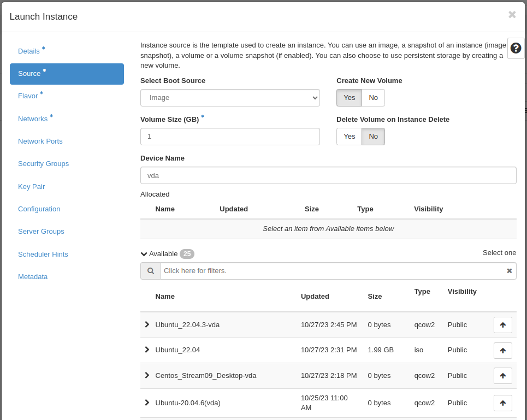Open the Key Pair step

pyautogui.click(x=31, y=186)
